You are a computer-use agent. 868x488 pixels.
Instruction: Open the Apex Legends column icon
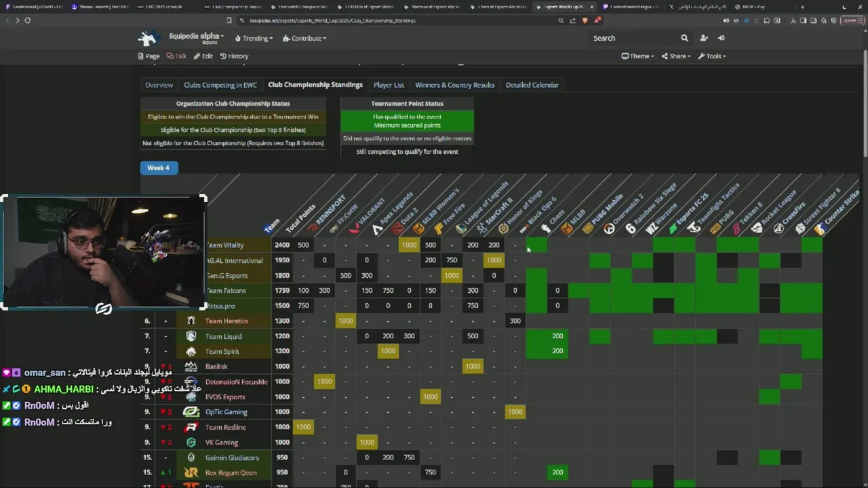(377, 228)
